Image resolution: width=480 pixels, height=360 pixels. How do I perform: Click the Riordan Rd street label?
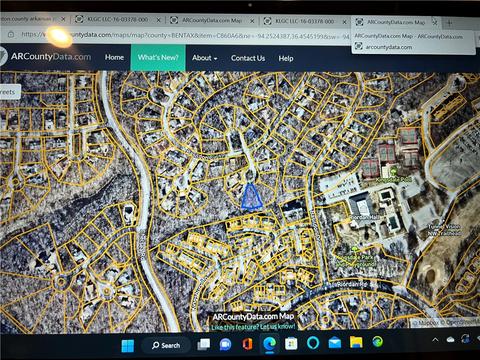352,284
